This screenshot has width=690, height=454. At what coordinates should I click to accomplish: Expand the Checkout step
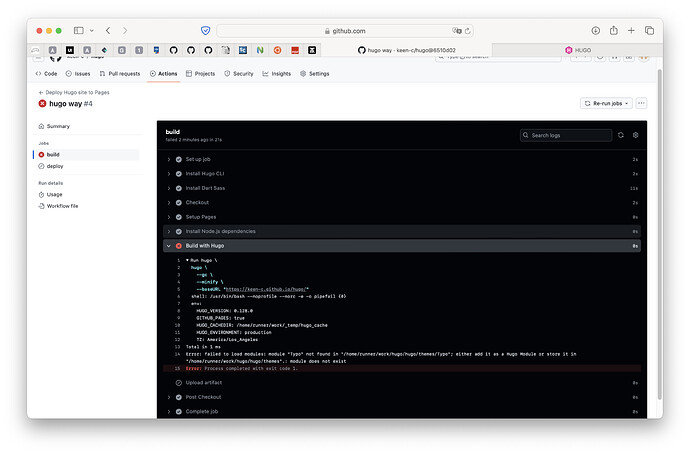pyautogui.click(x=169, y=203)
